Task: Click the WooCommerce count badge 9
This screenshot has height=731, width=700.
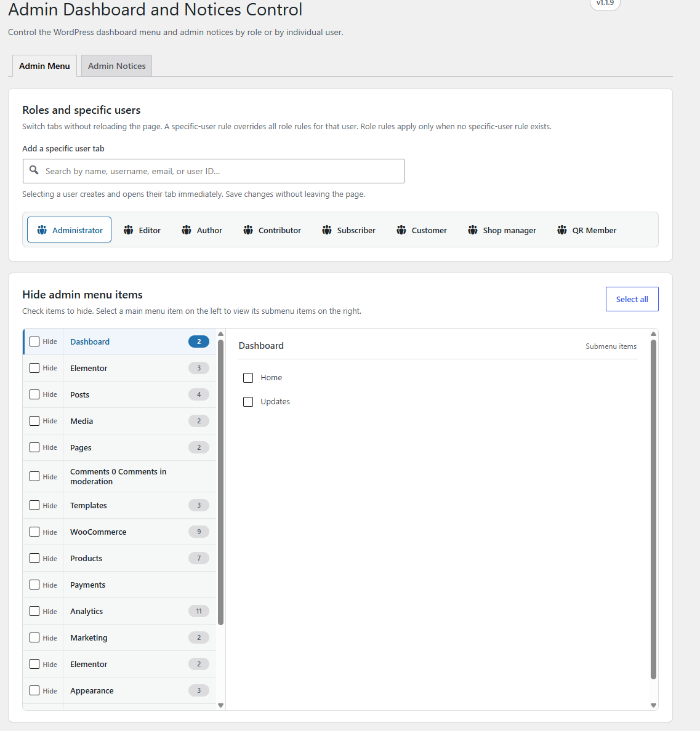Action: [199, 532]
